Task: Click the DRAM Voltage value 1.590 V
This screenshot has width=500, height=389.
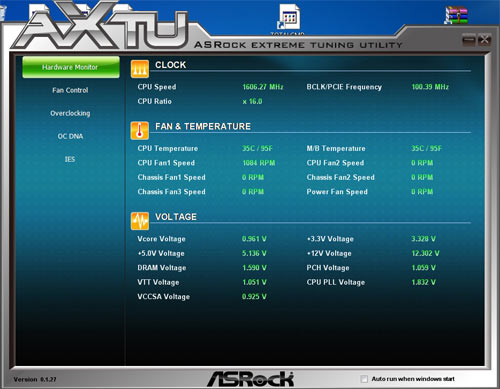Action: [x=254, y=268]
